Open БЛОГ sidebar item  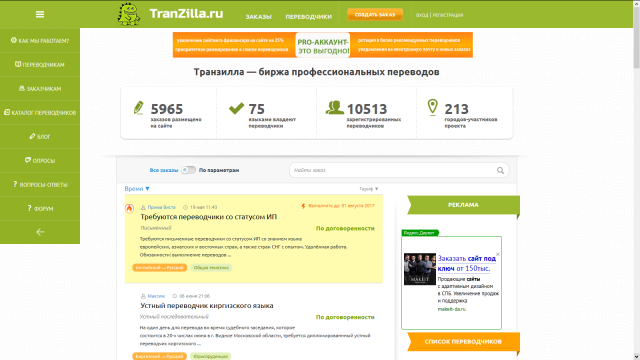point(40,136)
